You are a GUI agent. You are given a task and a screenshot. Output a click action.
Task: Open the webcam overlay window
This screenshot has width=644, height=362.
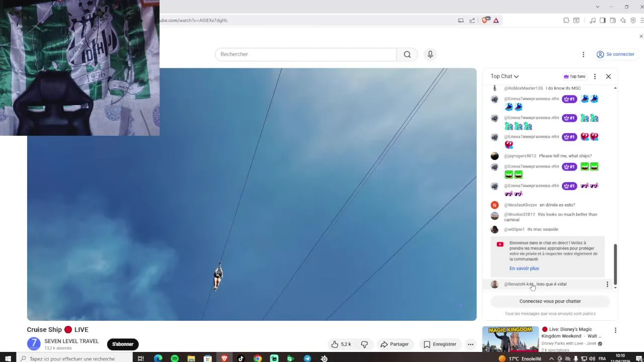79,68
